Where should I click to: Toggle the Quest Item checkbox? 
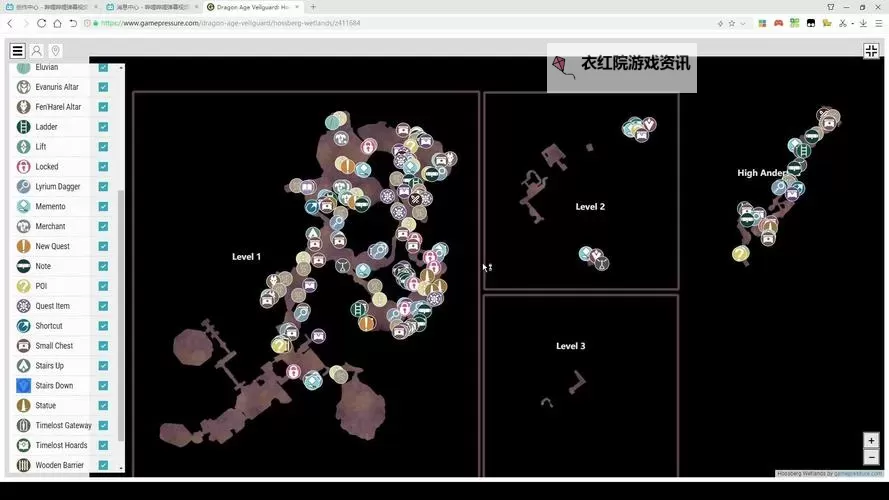click(x=103, y=306)
